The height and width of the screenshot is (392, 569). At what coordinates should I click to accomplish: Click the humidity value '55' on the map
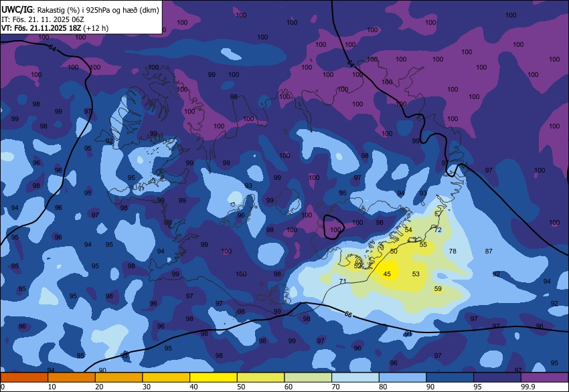pyautogui.click(x=423, y=244)
